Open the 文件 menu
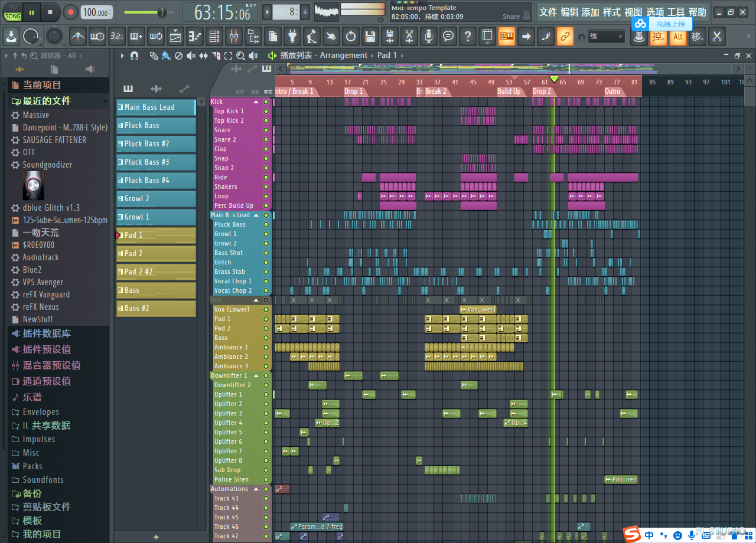The width and height of the screenshot is (756, 543). [x=548, y=12]
